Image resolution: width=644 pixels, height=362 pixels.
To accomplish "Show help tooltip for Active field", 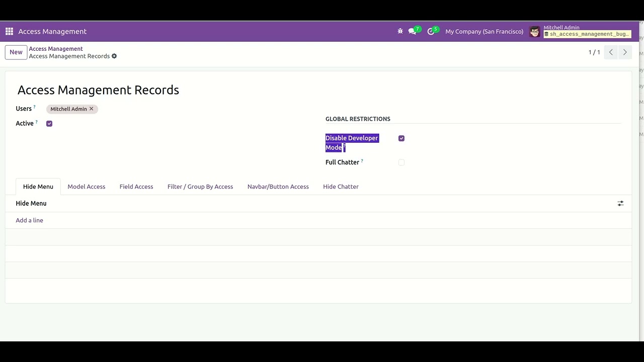I will pyautogui.click(x=36, y=122).
